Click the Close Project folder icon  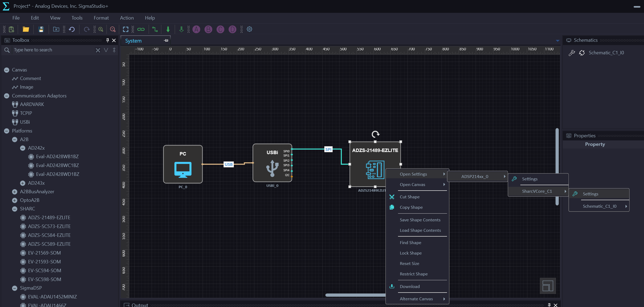[x=56, y=29]
